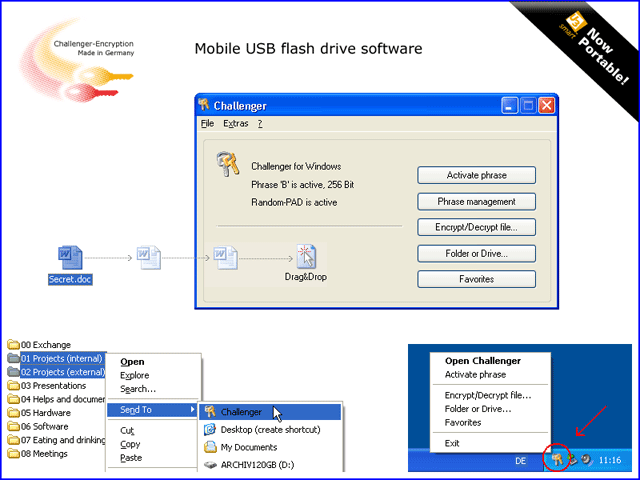Click the Drag&Drop target icon
Viewport: 640px width, 480px height.
click(x=306, y=257)
